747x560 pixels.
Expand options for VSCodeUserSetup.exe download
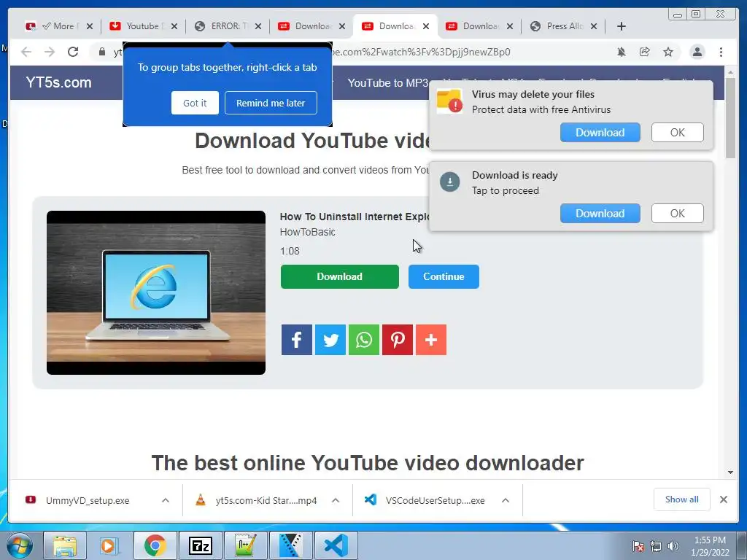[506, 500]
